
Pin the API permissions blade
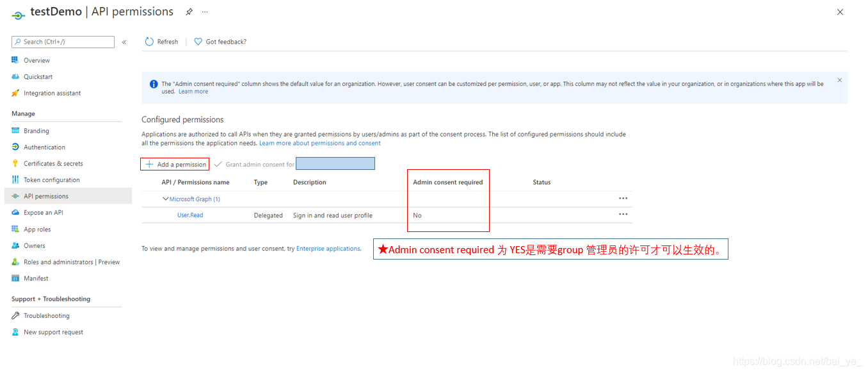189,12
